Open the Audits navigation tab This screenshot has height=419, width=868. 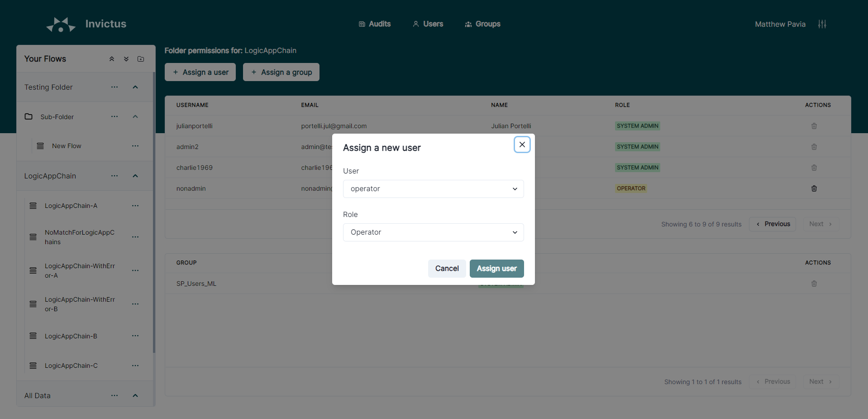click(x=375, y=24)
